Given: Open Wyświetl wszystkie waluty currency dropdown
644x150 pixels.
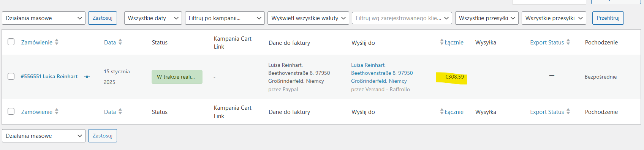Looking at the screenshot, I should (x=308, y=18).
